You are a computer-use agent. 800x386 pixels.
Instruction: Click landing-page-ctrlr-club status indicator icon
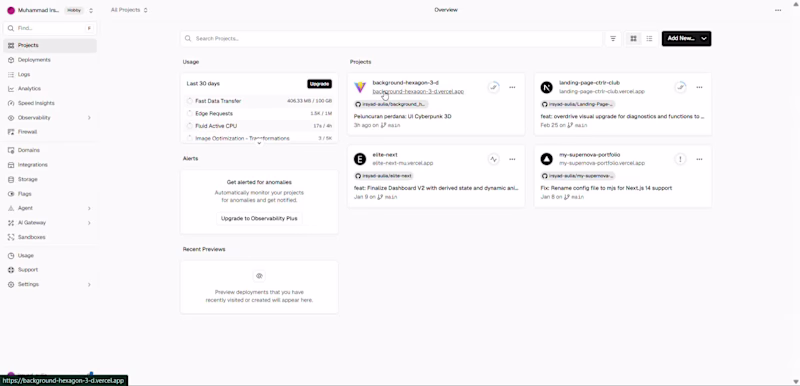click(x=680, y=87)
